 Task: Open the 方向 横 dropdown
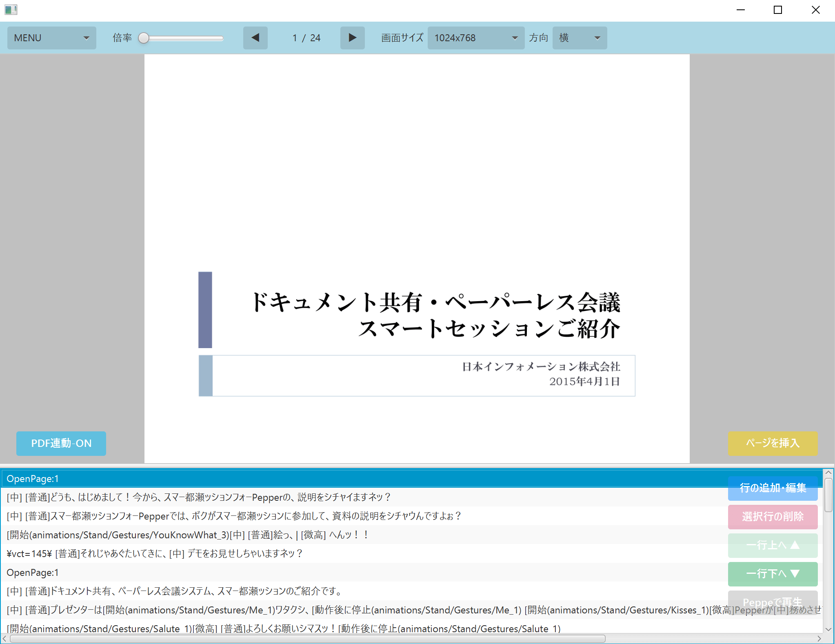(579, 38)
